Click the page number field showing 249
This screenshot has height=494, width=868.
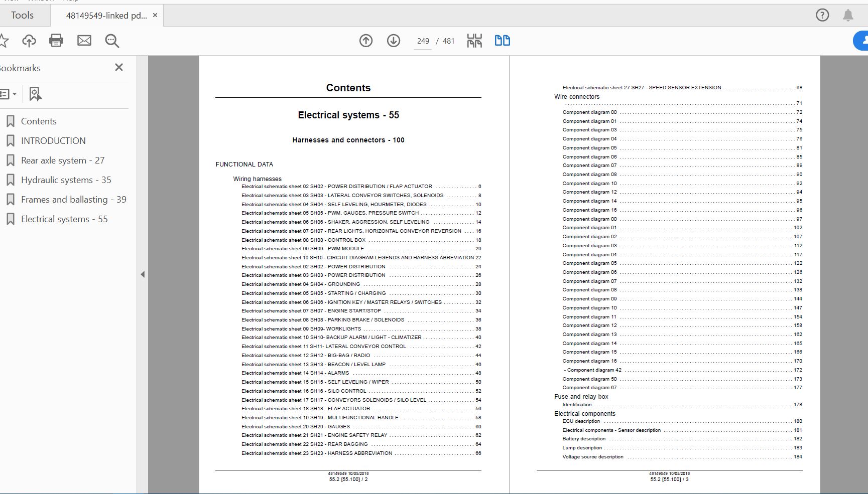[423, 41]
